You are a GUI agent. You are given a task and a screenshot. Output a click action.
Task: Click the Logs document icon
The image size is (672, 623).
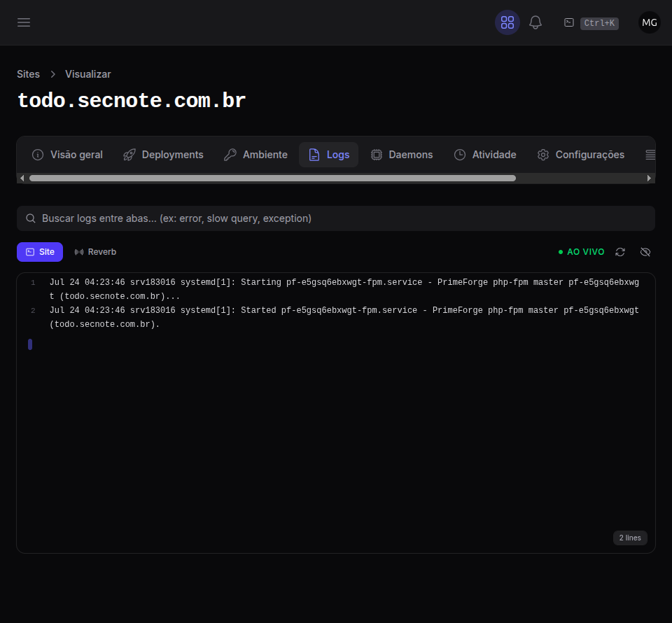[314, 155]
